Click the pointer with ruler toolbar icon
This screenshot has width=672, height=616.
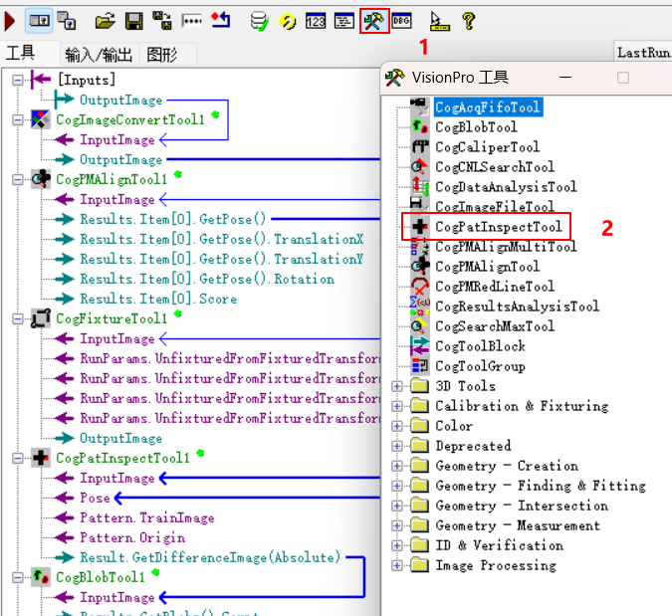pos(439,22)
